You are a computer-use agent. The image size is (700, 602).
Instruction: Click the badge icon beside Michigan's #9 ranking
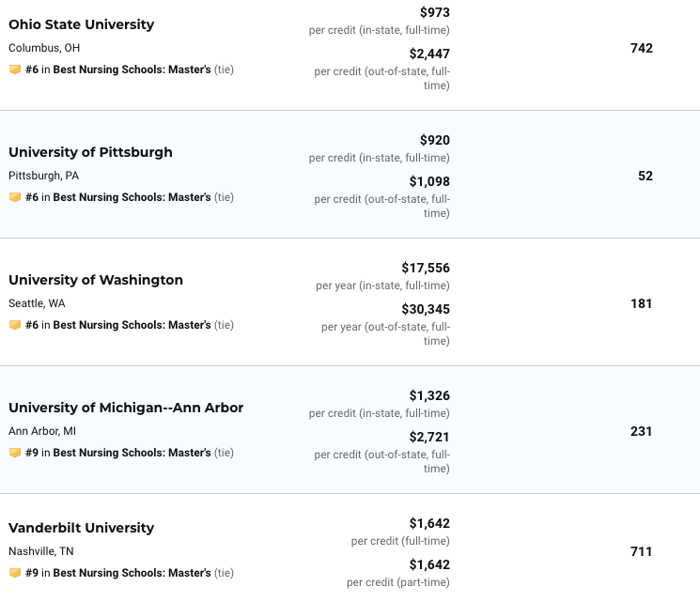click(15, 453)
